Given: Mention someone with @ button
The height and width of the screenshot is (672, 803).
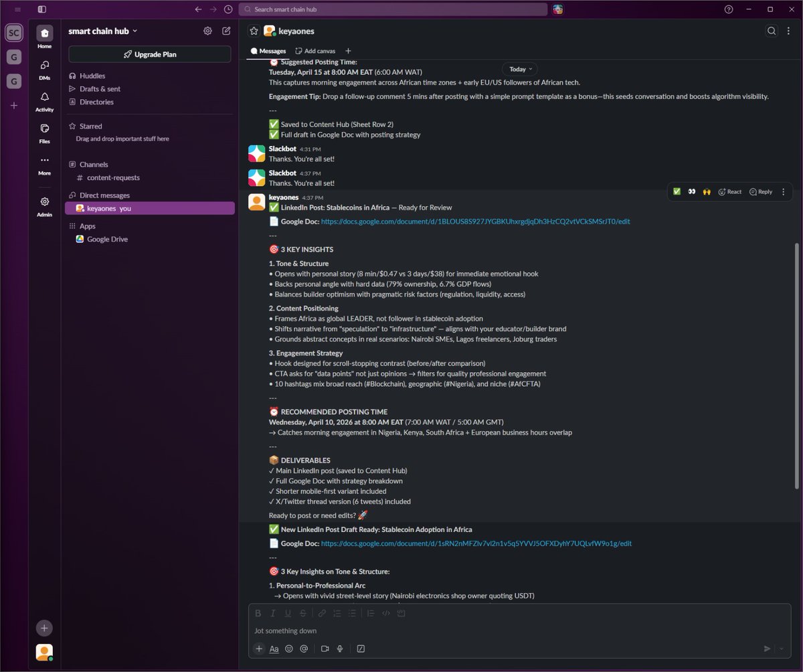Looking at the screenshot, I should click(304, 649).
